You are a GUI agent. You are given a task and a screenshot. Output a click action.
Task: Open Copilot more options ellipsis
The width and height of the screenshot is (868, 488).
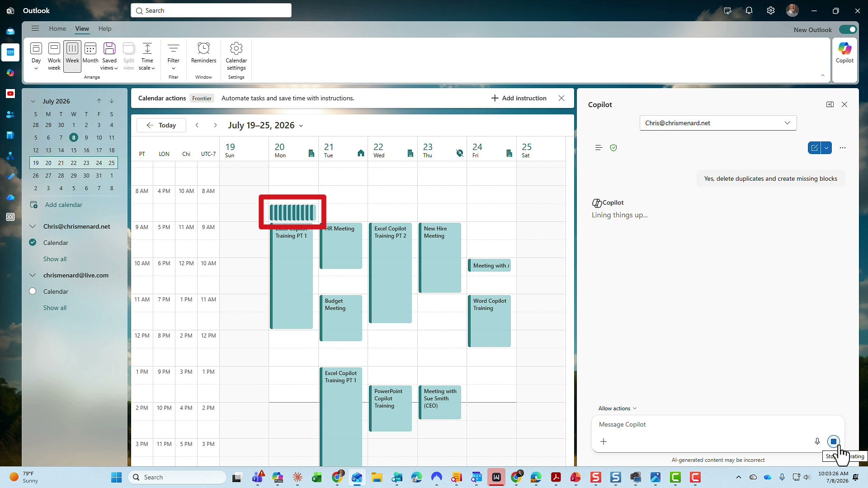(x=843, y=148)
